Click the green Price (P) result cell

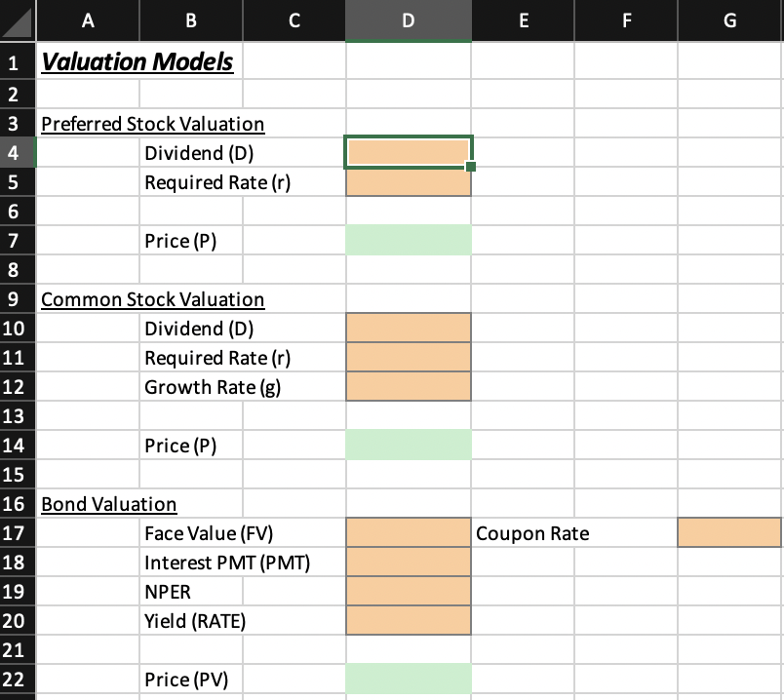point(408,241)
